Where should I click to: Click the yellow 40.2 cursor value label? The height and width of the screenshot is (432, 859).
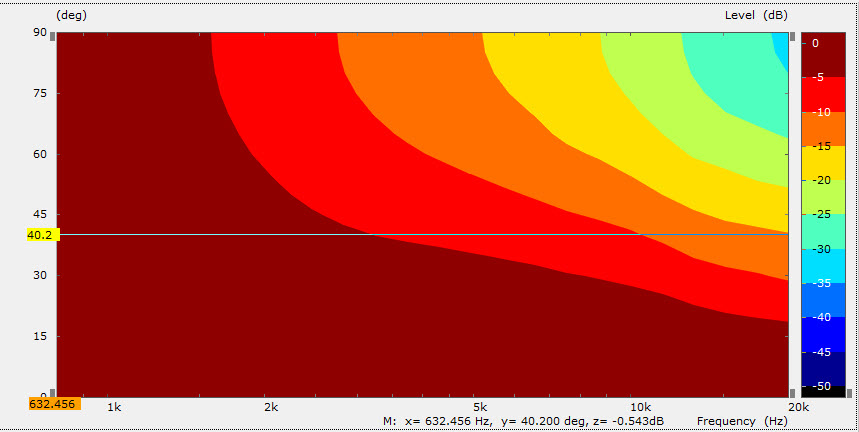(x=43, y=234)
